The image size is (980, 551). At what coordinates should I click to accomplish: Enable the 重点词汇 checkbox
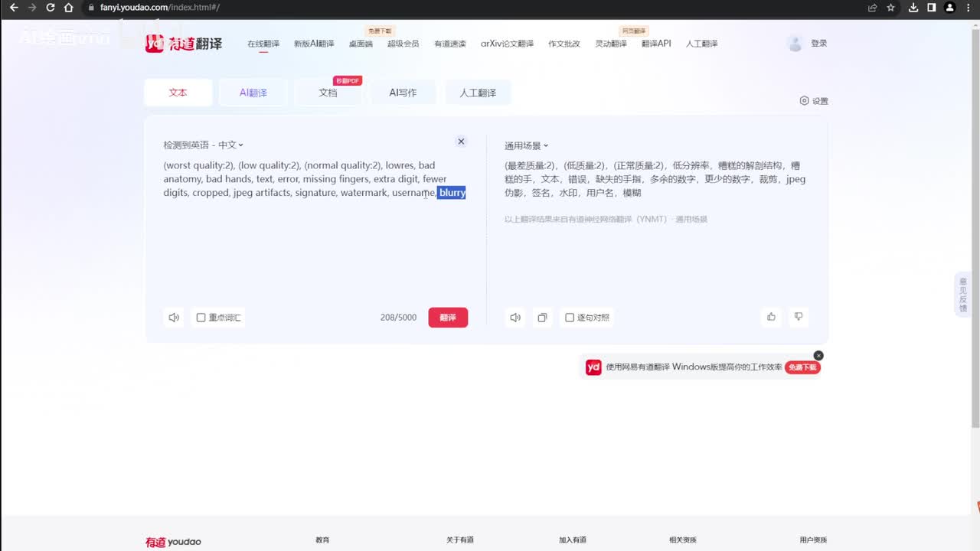point(201,318)
